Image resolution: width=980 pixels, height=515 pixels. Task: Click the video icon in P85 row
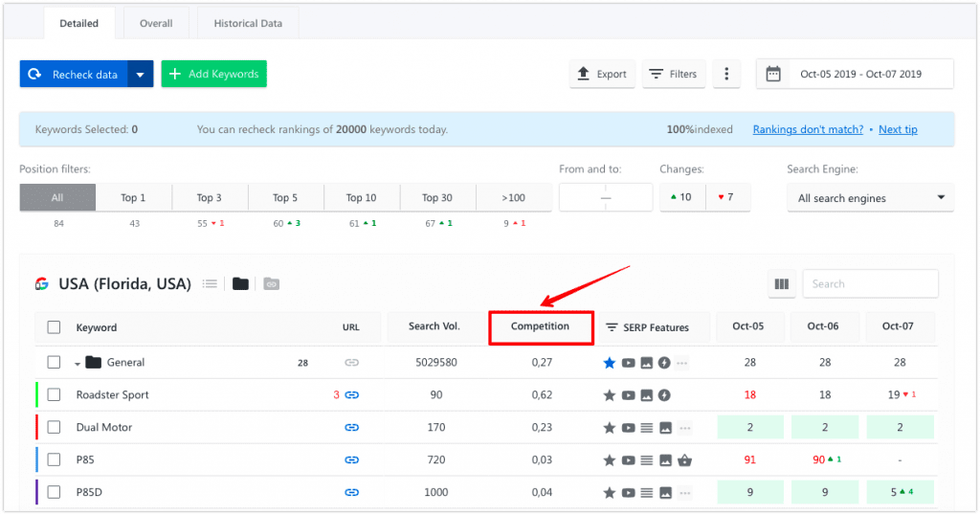pos(628,460)
